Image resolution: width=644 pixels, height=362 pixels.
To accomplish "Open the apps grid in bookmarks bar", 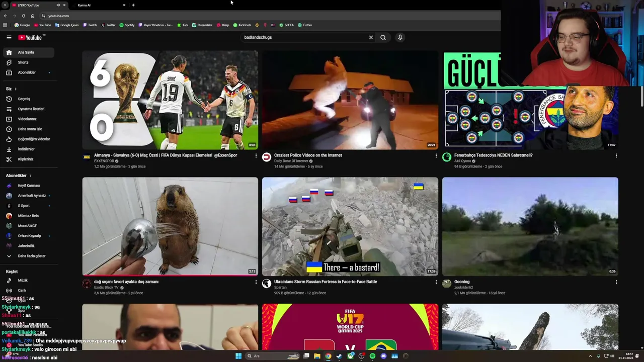I will click(5, 25).
